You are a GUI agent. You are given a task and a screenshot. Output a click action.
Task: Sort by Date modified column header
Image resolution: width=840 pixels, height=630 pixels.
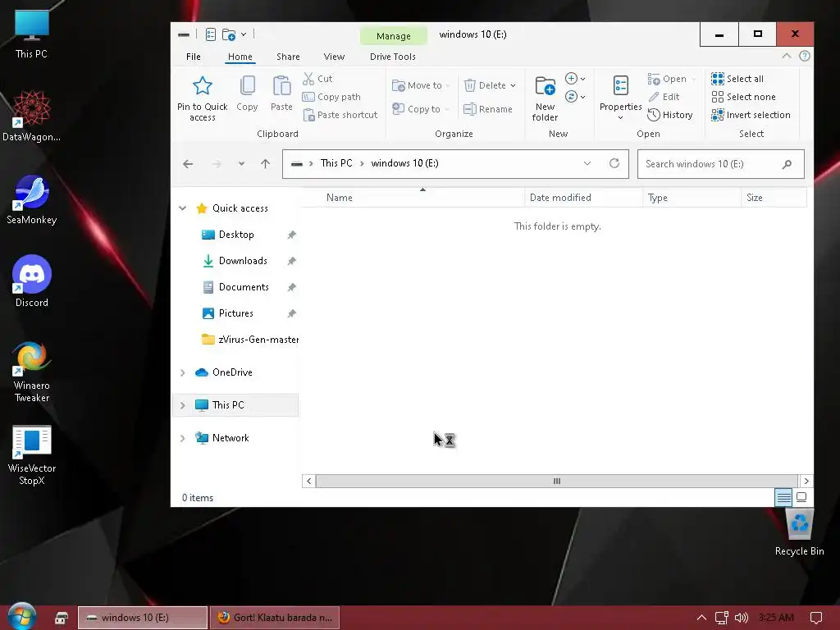583,198
